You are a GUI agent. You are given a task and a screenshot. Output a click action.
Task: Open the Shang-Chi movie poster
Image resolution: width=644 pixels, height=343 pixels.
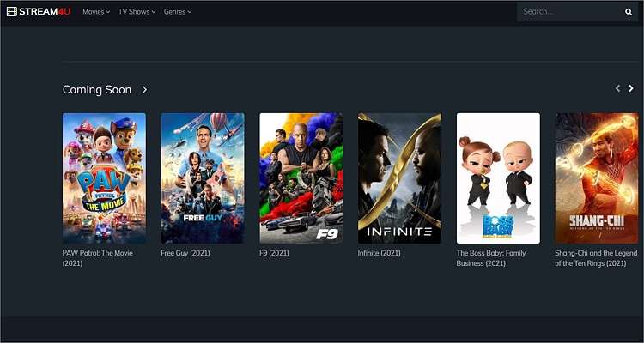(597, 178)
